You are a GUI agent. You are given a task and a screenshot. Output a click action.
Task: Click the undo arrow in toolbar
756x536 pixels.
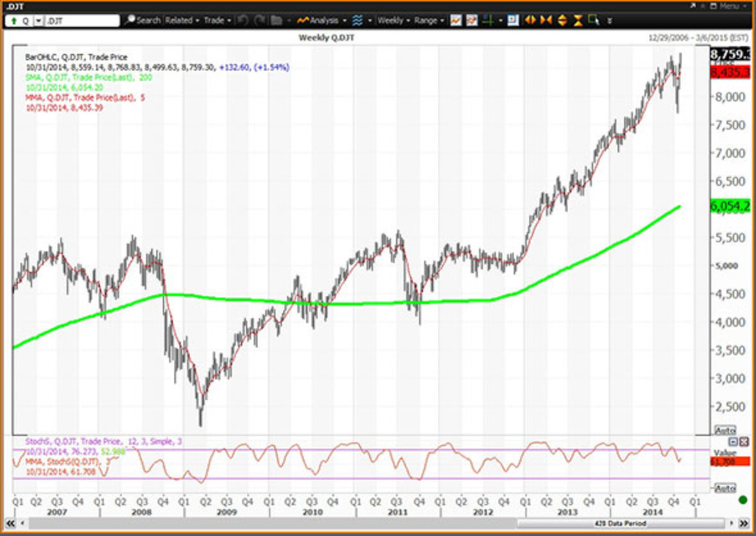(x=243, y=20)
